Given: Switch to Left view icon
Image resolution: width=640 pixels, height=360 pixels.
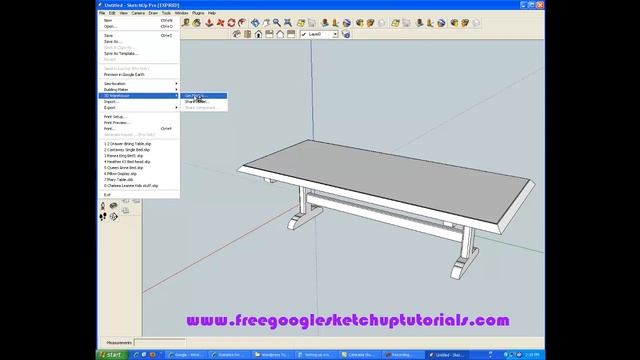Looking at the screenshot, I should click(291, 34).
